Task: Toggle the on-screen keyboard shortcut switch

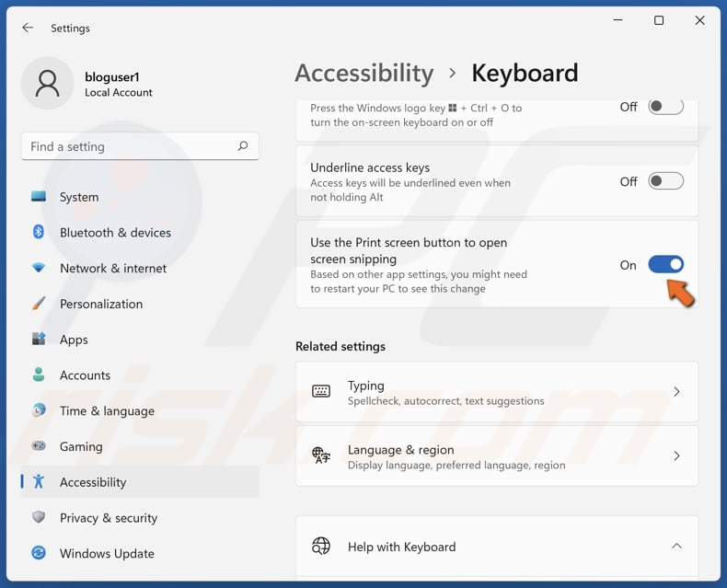Action: point(665,107)
